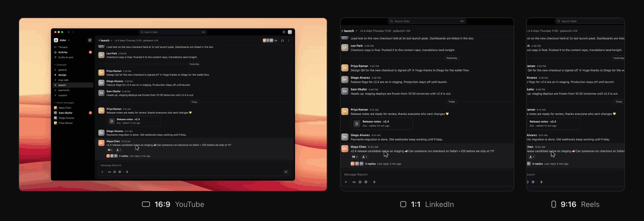Click Priya Raman's 9:12 AM avatar in 16:9 preview
The height and width of the screenshot is (221, 644).
(x=102, y=111)
